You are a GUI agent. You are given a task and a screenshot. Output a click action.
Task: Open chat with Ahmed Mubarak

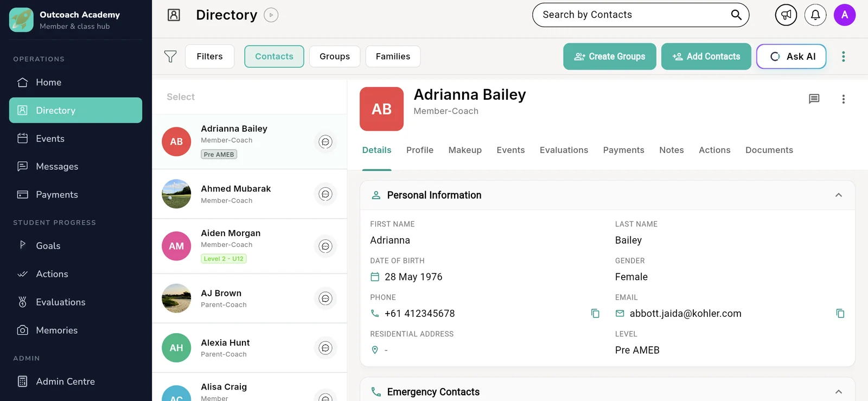(325, 194)
